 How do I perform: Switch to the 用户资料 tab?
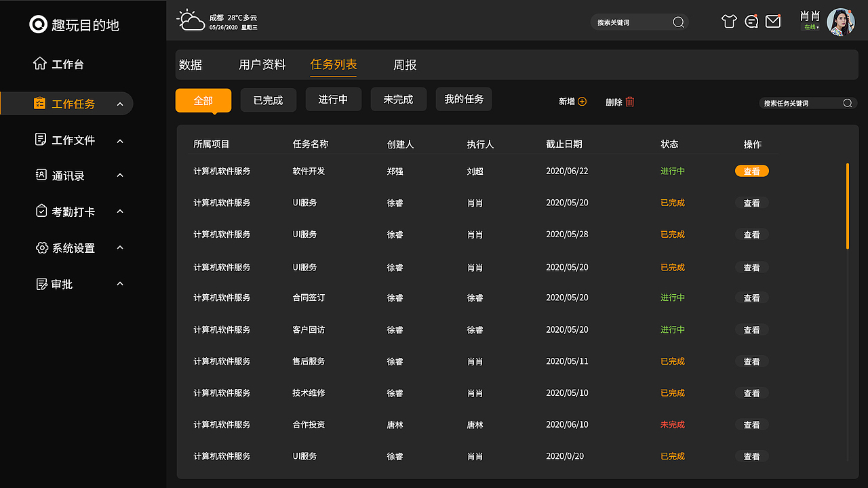click(x=262, y=64)
